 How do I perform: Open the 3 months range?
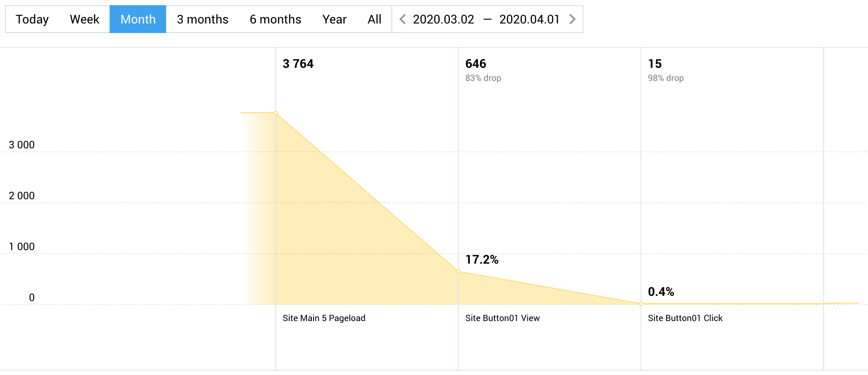202,19
